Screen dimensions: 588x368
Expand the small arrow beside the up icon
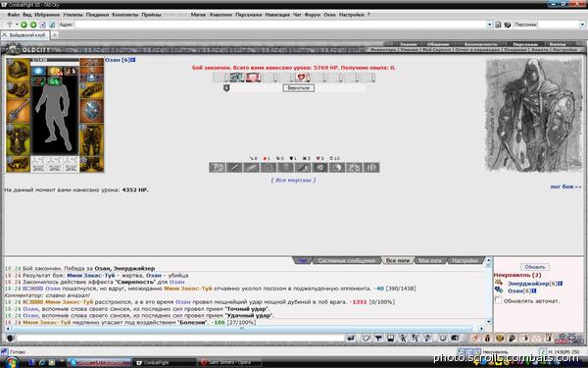17,25
